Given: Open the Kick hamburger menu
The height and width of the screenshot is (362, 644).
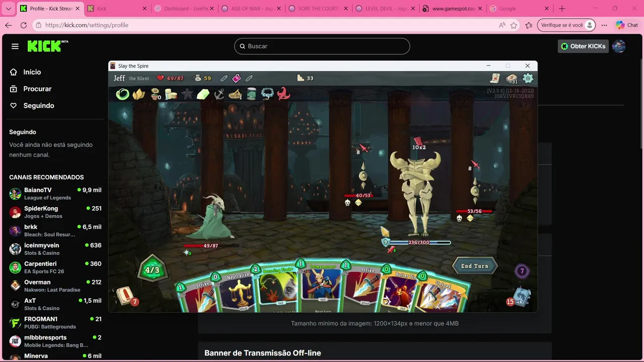Looking at the screenshot, I should coord(15,46).
